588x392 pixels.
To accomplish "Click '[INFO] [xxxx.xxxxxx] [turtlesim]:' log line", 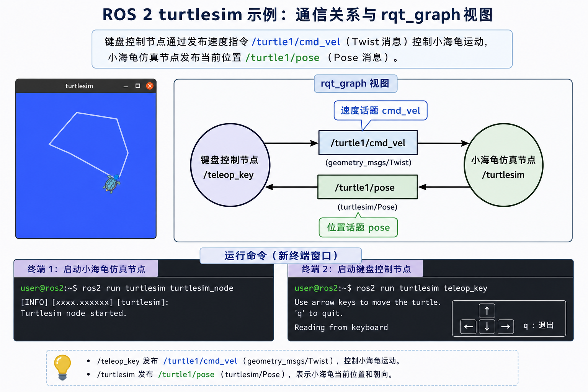I will (95, 302).
